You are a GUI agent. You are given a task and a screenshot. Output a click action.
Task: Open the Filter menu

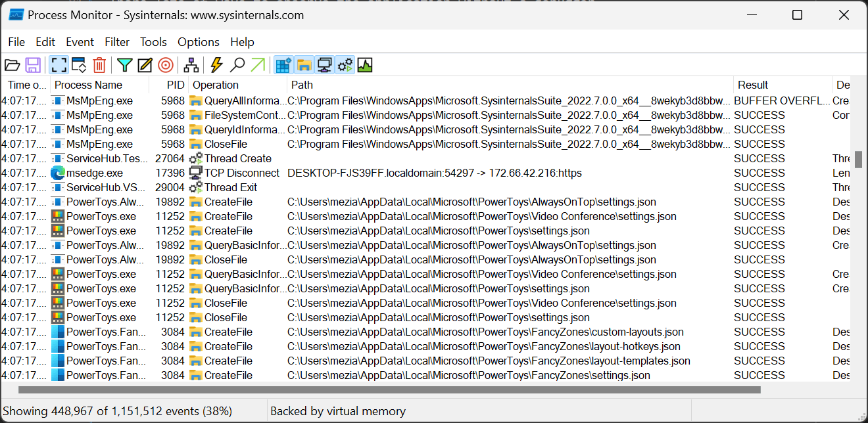[117, 42]
